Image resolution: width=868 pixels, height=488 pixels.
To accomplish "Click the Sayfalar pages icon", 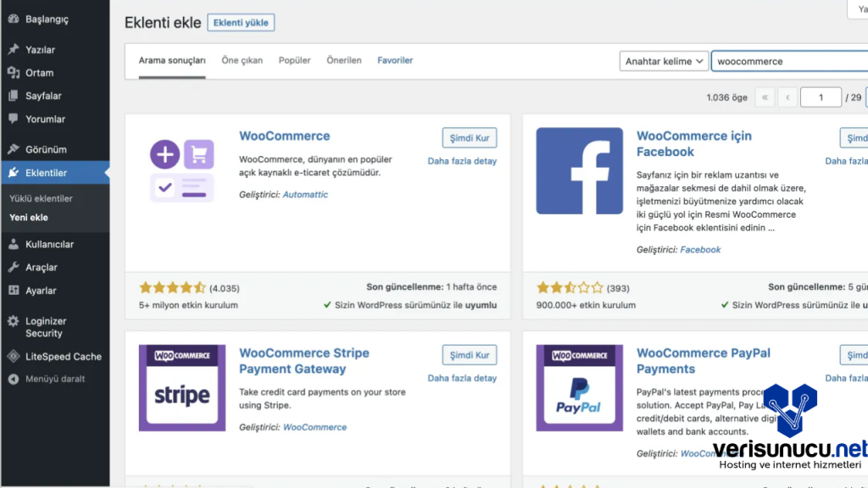I will (x=14, y=96).
